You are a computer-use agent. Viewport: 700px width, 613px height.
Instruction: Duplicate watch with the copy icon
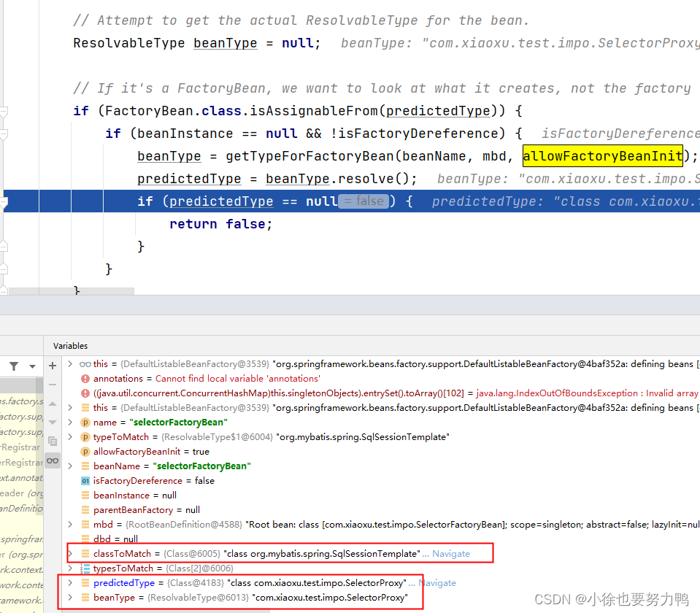53,441
